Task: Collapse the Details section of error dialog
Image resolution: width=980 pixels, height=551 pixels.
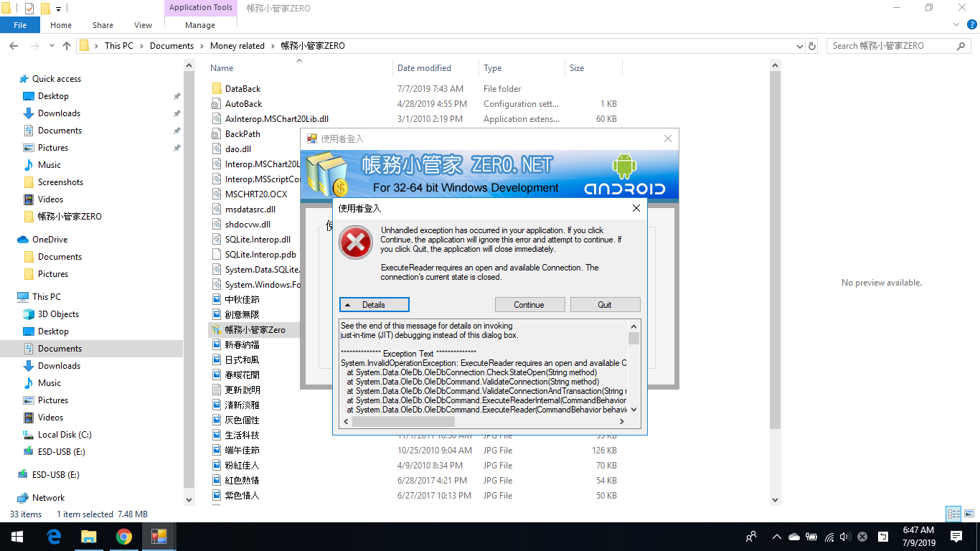Action: pyautogui.click(x=374, y=305)
